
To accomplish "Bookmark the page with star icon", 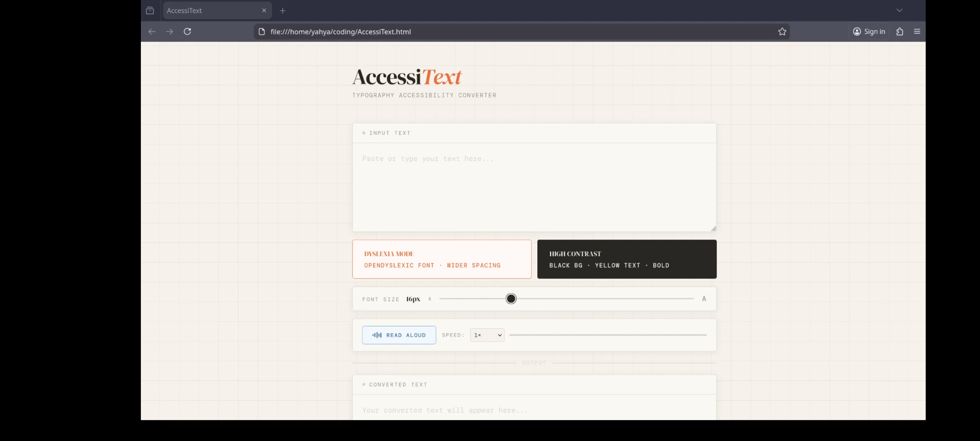I will 782,31.
